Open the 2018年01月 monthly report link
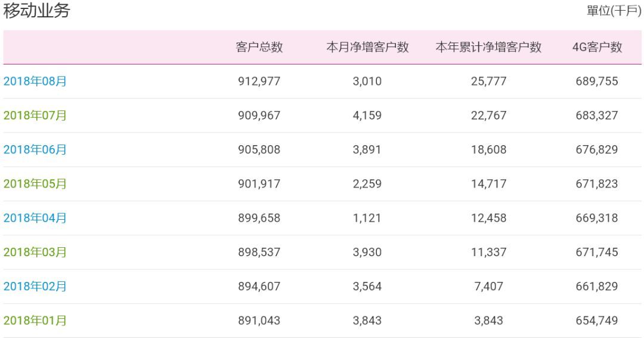644x338 pixels. coord(35,320)
